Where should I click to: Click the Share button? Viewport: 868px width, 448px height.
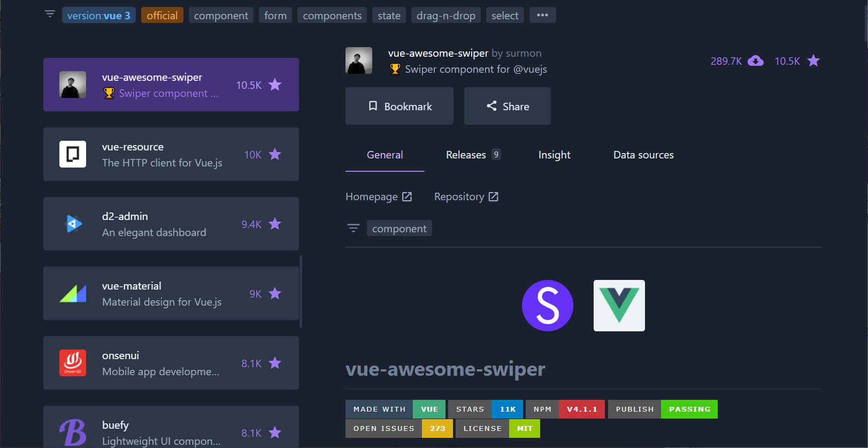click(x=508, y=106)
